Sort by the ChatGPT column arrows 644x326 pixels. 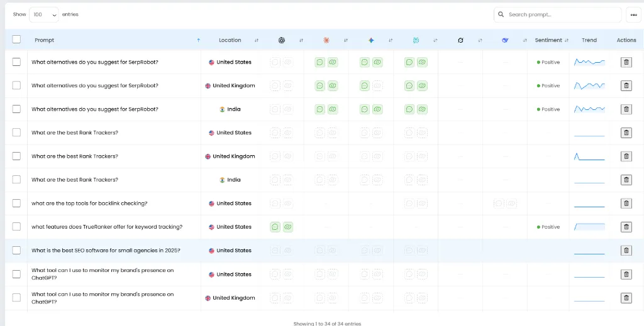click(301, 40)
